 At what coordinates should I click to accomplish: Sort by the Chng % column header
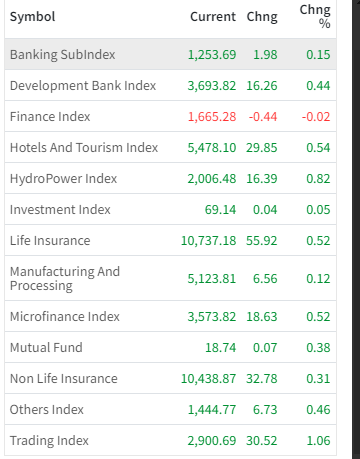point(315,16)
